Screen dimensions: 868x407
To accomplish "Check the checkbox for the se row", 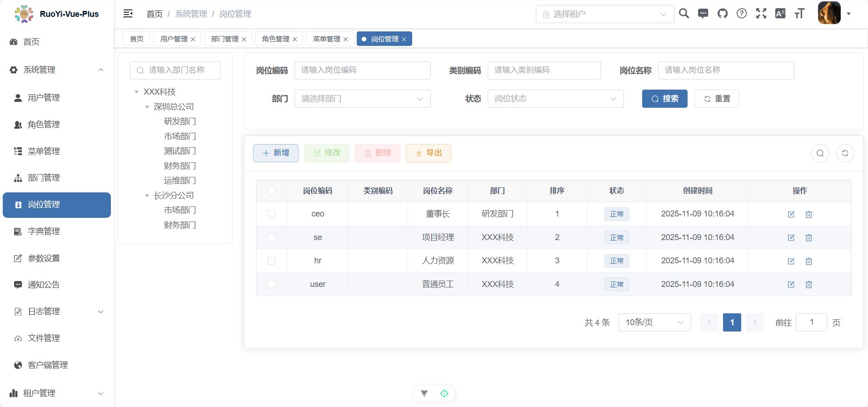I will [x=271, y=237].
